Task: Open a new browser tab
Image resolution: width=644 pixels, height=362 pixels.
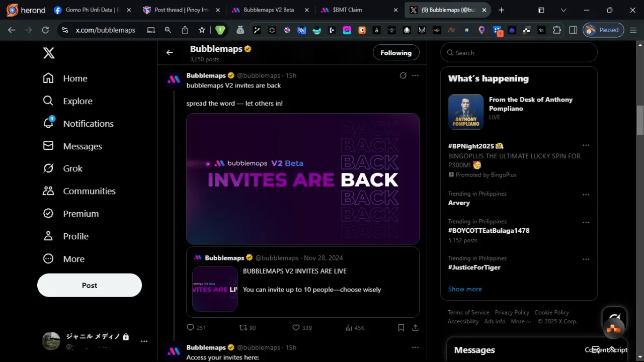Action: click(501, 10)
